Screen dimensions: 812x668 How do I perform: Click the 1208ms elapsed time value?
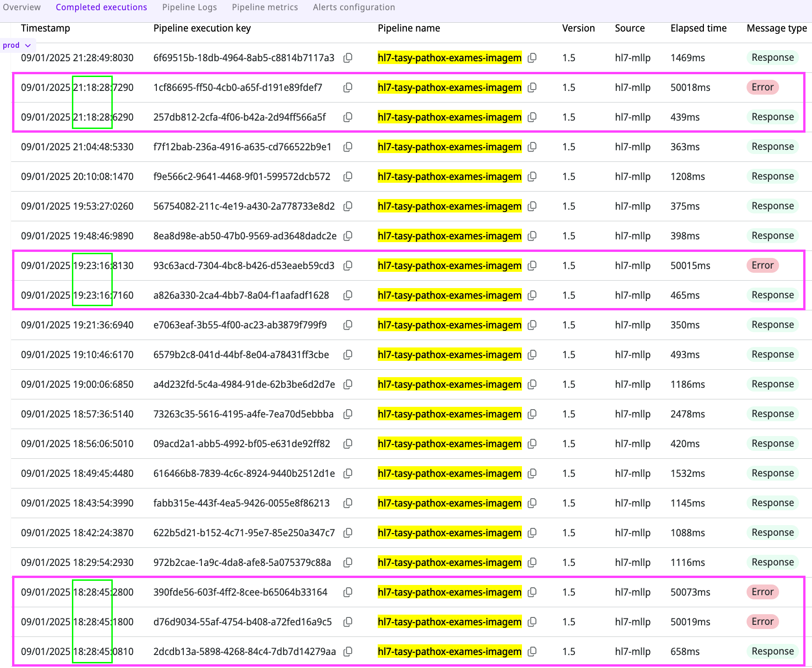point(688,177)
